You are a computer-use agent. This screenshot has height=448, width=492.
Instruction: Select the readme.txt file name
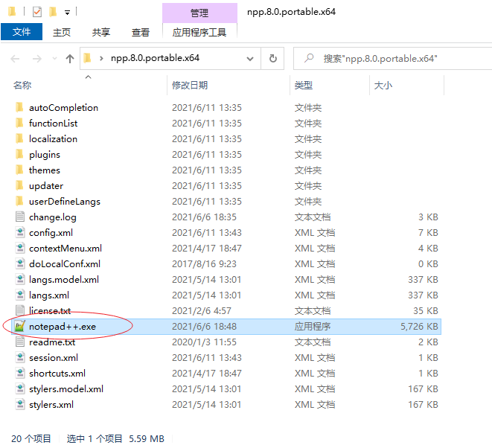click(x=52, y=342)
